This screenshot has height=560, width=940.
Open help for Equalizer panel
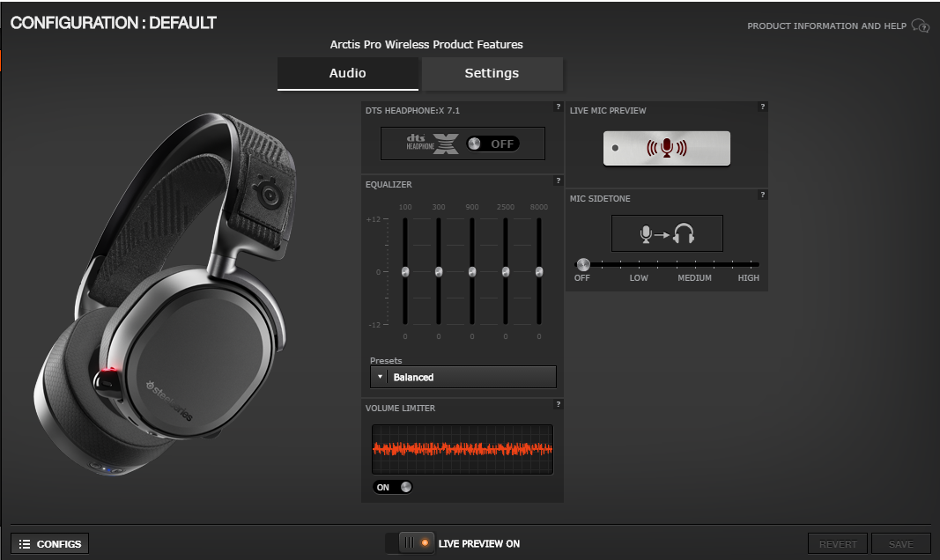pyautogui.click(x=559, y=181)
